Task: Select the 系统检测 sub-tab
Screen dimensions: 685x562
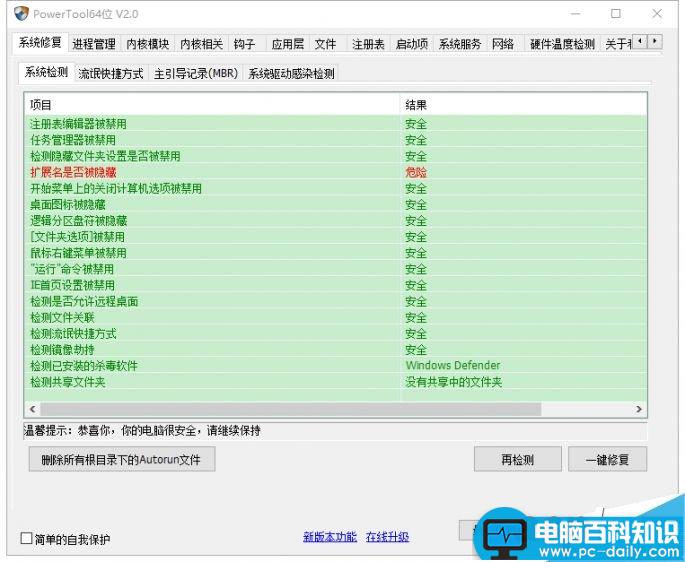Action: pyautogui.click(x=46, y=72)
